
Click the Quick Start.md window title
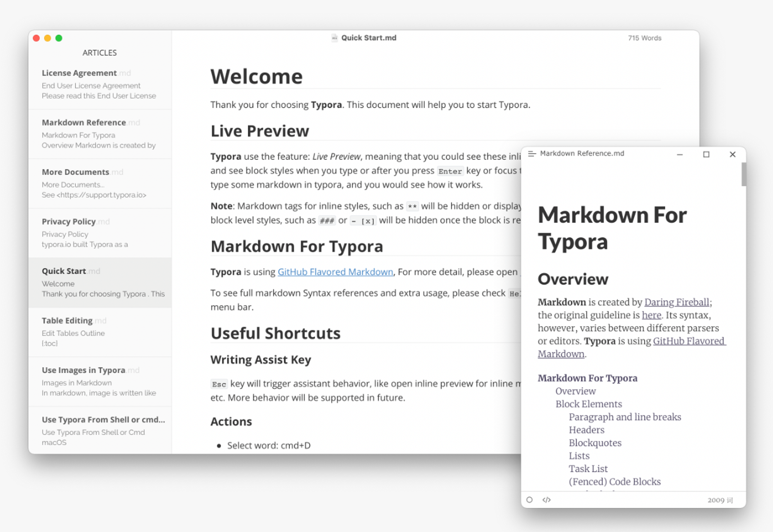point(369,38)
